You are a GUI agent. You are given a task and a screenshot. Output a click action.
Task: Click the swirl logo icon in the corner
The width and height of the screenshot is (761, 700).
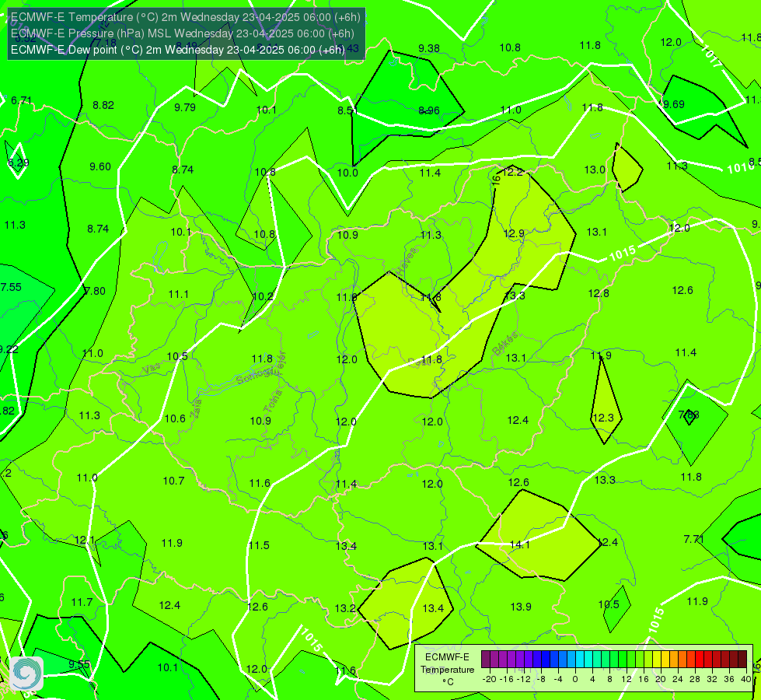(26, 673)
